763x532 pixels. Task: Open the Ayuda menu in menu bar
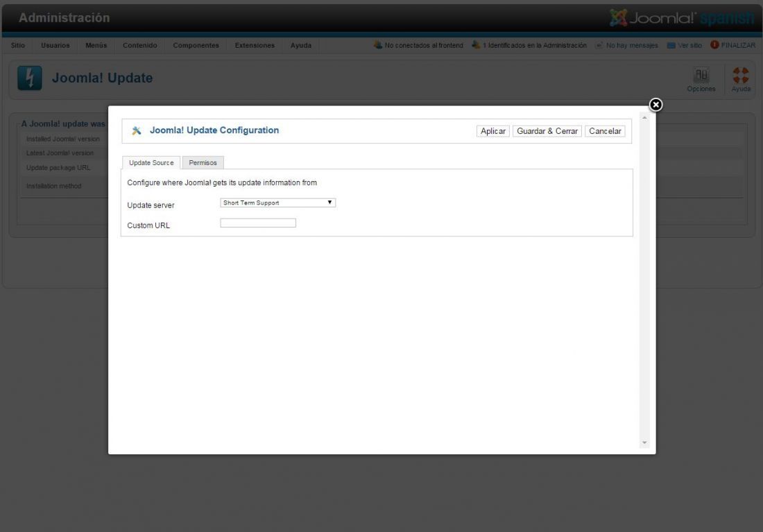pos(301,45)
